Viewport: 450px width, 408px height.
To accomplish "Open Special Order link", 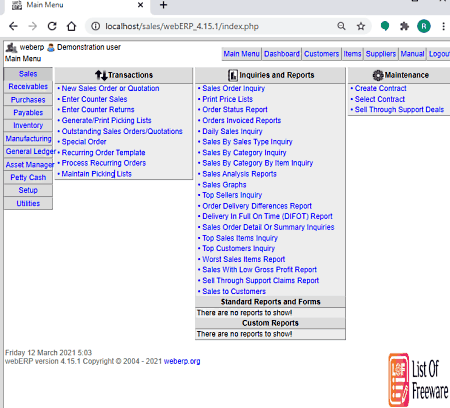I will (x=84, y=142).
